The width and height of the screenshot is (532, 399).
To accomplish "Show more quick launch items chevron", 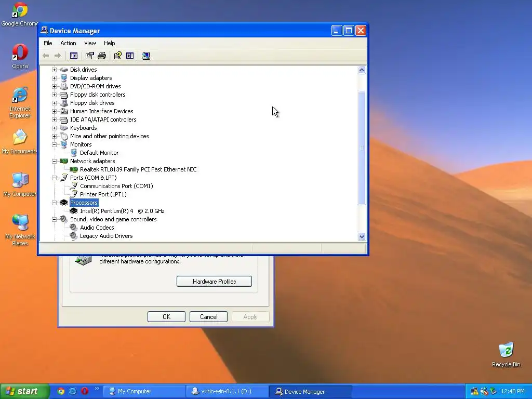I will (97, 389).
